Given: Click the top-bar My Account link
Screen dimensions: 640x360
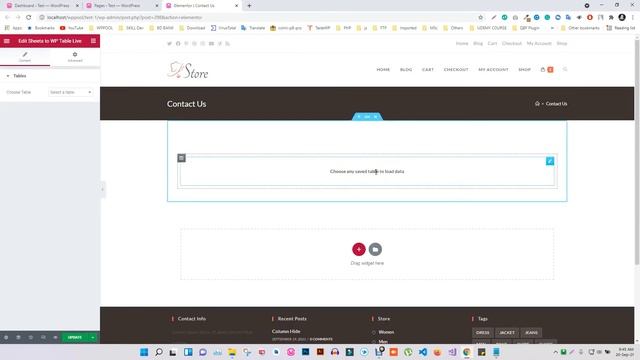Looking at the screenshot, I should coord(539,43).
